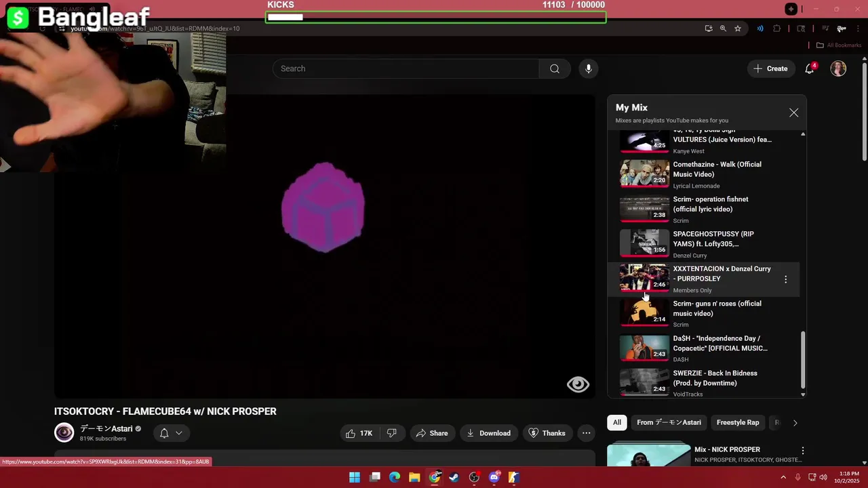Click the YouTube search magnifier button
Image resolution: width=868 pixels, height=488 pixels.
(555, 68)
